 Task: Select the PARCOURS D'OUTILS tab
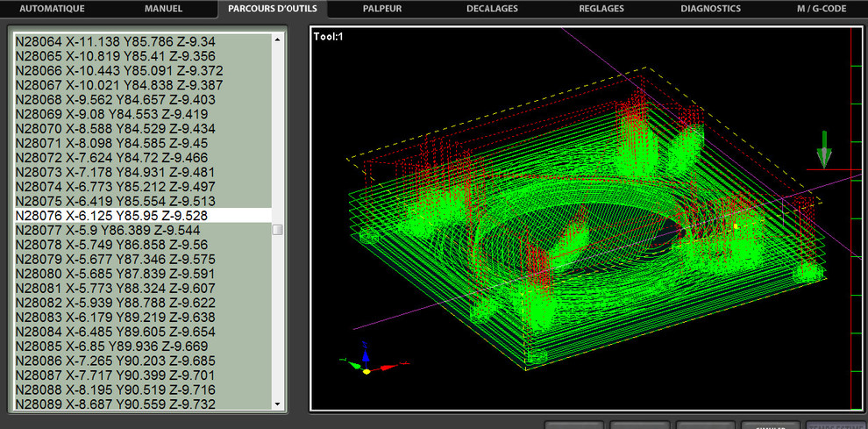pyautogui.click(x=273, y=9)
